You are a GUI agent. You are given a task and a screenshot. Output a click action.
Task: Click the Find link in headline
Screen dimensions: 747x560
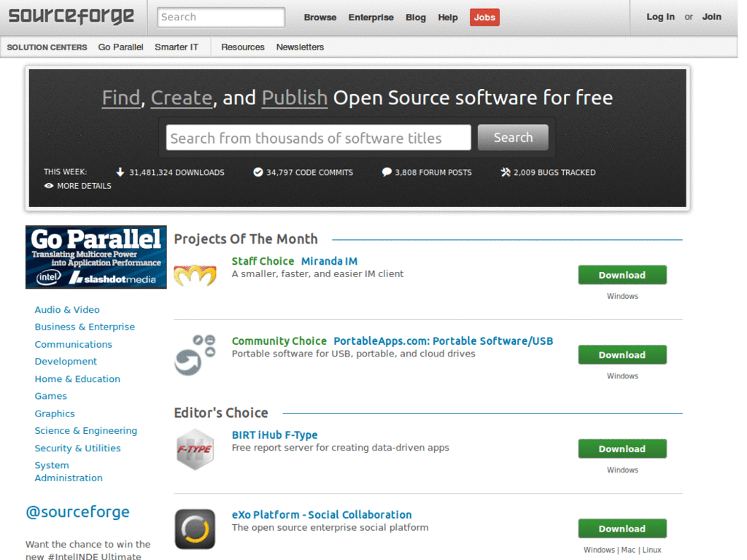(121, 98)
